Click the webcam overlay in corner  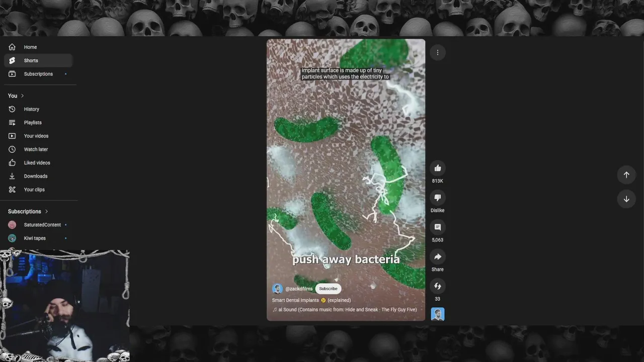(x=64, y=305)
